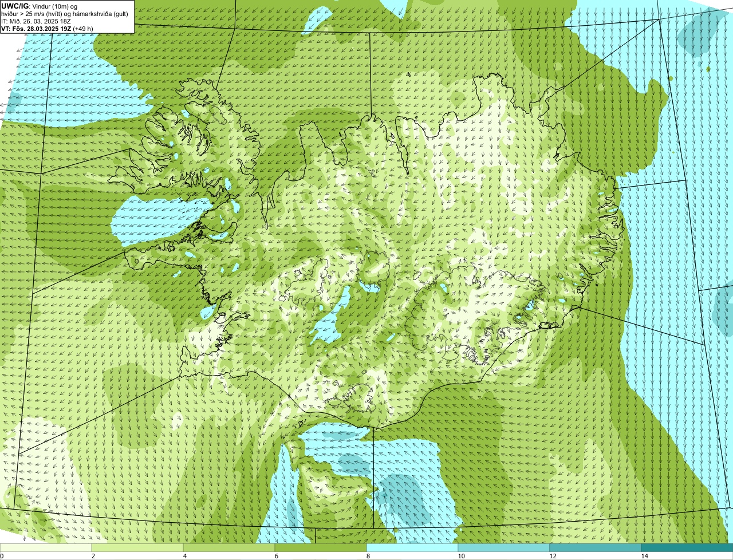Click the 'UWC/IG: Vindur (10m) og' title line

[39, 6]
